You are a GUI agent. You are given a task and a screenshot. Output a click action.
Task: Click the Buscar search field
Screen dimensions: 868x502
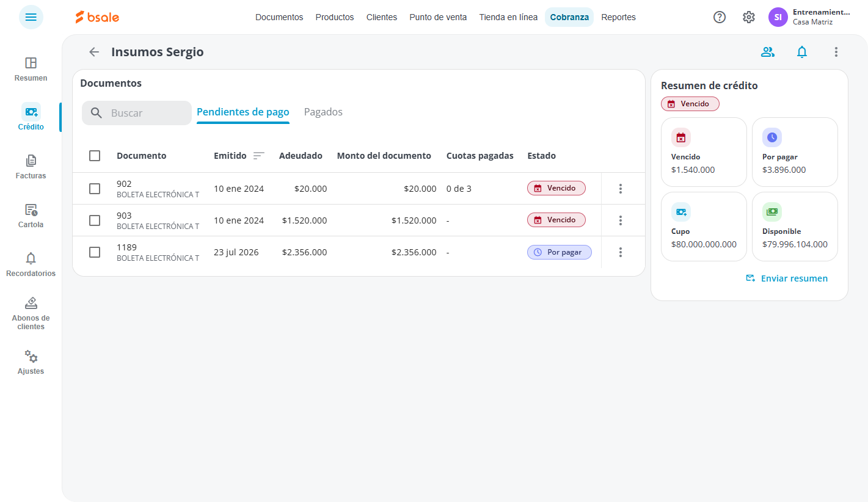(x=137, y=113)
